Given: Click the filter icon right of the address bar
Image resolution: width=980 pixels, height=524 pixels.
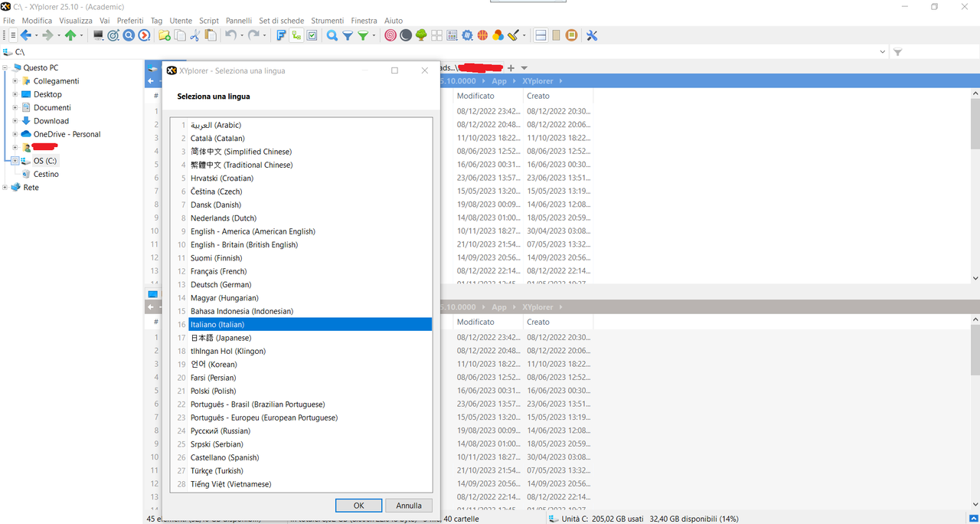Looking at the screenshot, I should pos(898,52).
